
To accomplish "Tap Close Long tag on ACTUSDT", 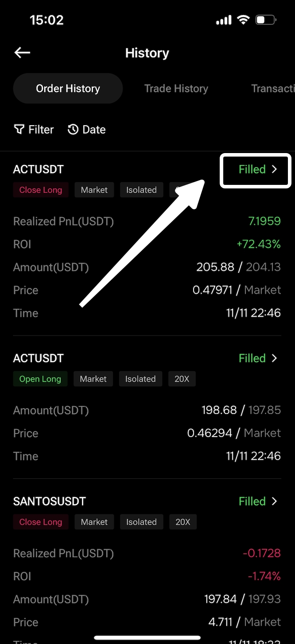I will tap(41, 190).
